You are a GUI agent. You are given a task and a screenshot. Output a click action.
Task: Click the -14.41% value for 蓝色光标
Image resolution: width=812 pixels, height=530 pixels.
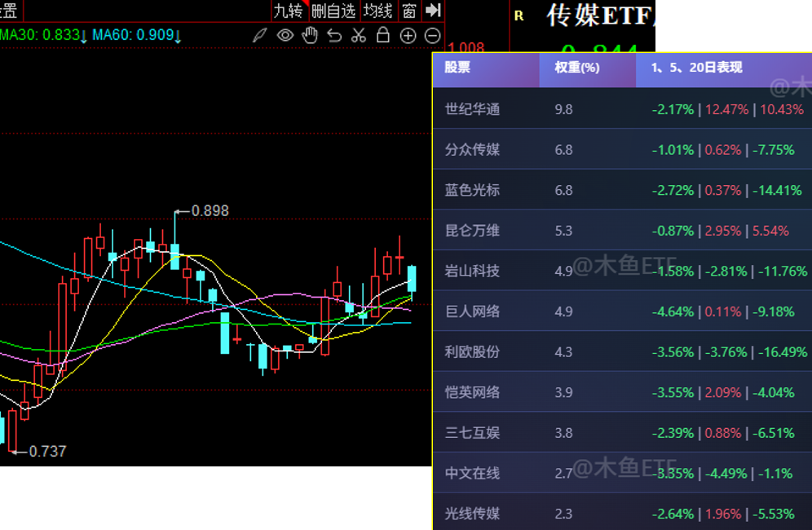pos(777,190)
